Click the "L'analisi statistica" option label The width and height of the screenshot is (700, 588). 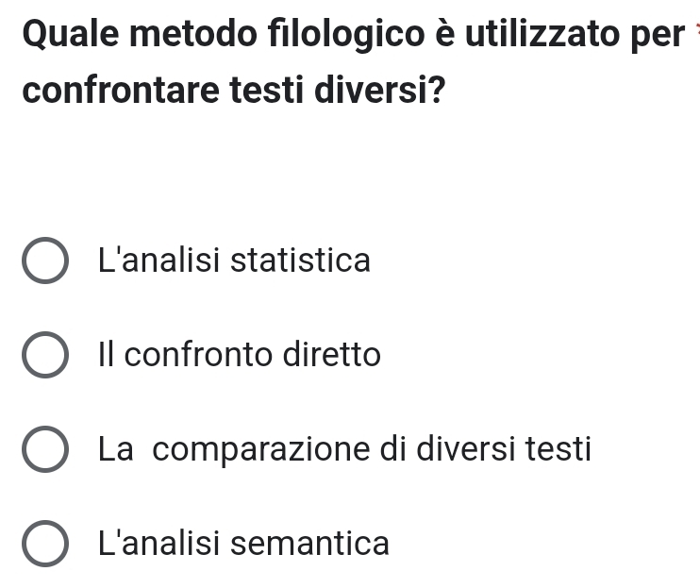tap(234, 260)
